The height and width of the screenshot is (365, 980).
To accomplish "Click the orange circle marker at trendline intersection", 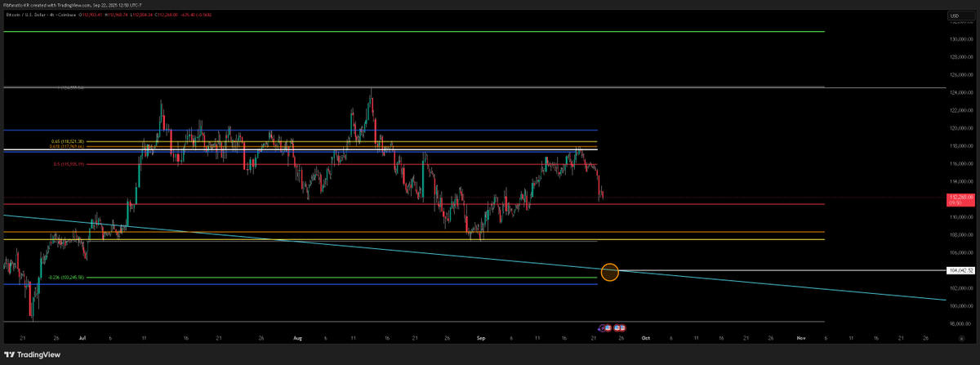I will click(609, 273).
